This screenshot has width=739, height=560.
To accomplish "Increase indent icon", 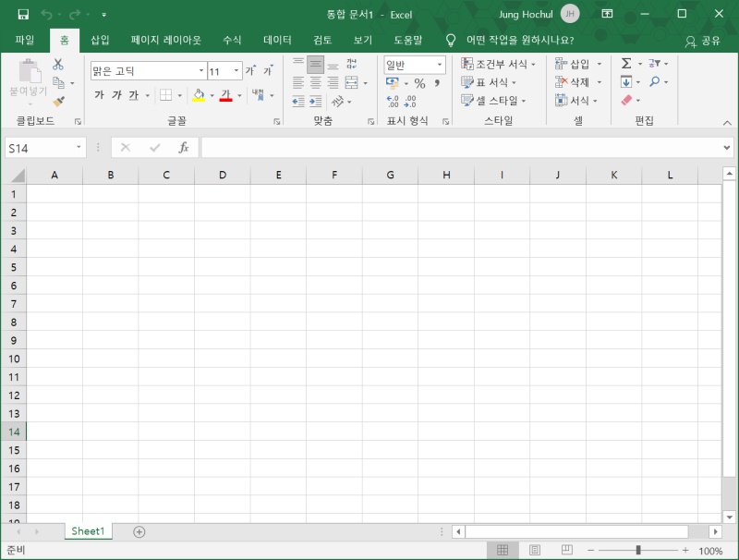I will pyautogui.click(x=315, y=101).
